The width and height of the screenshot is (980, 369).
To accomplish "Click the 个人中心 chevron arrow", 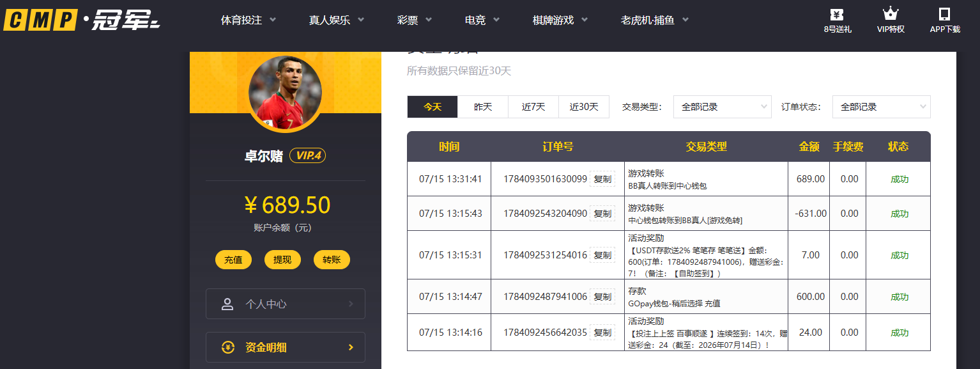I will click(351, 304).
